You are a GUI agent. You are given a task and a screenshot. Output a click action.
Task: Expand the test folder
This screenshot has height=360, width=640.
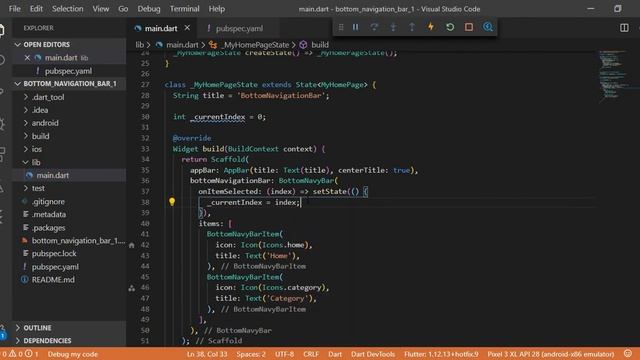(x=69, y=188)
